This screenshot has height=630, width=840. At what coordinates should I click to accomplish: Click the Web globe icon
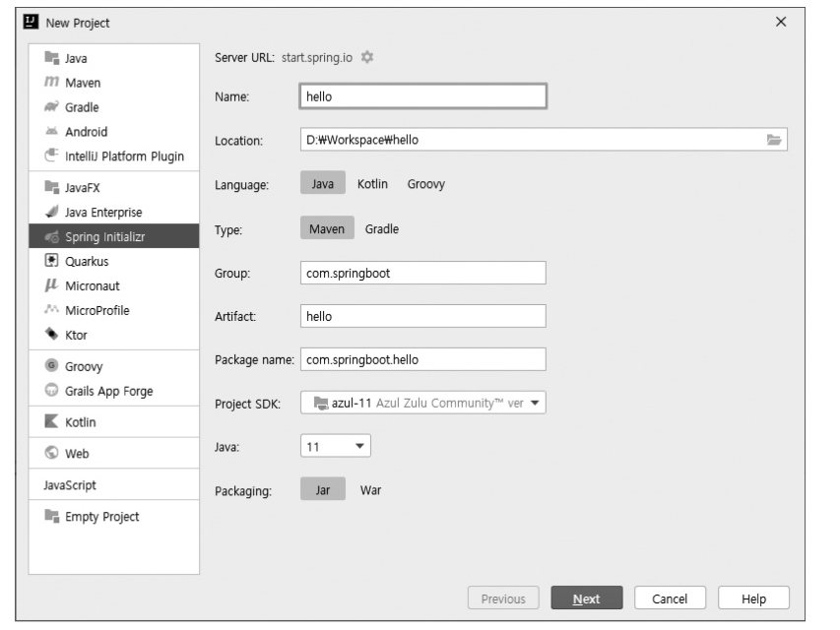[51, 453]
